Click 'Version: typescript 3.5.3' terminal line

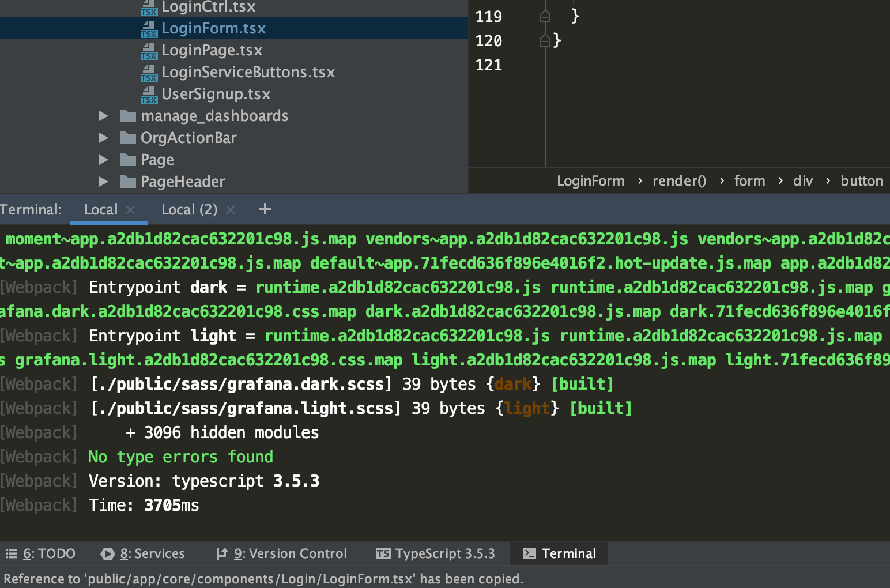point(204,481)
